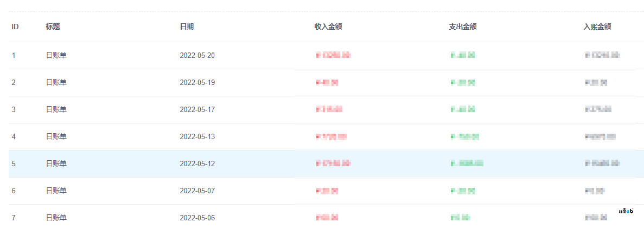The height and width of the screenshot is (229, 644).
Task: Select the ID column header
Action: tap(15, 27)
